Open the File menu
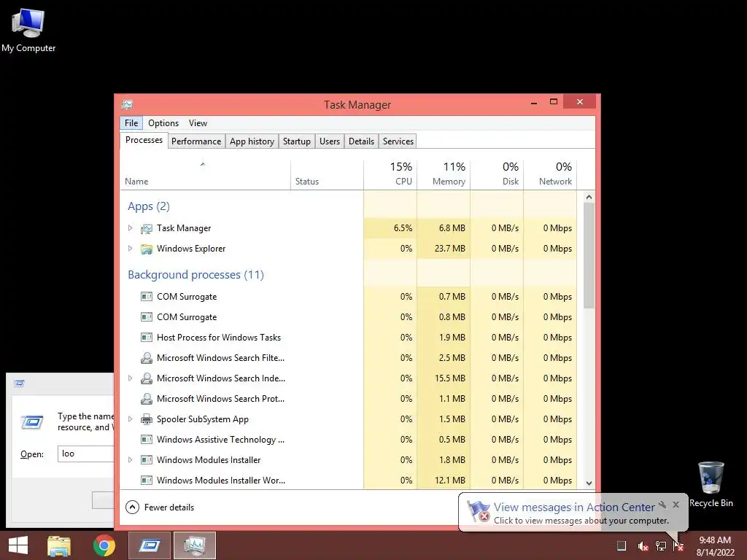The height and width of the screenshot is (560, 747). click(131, 122)
